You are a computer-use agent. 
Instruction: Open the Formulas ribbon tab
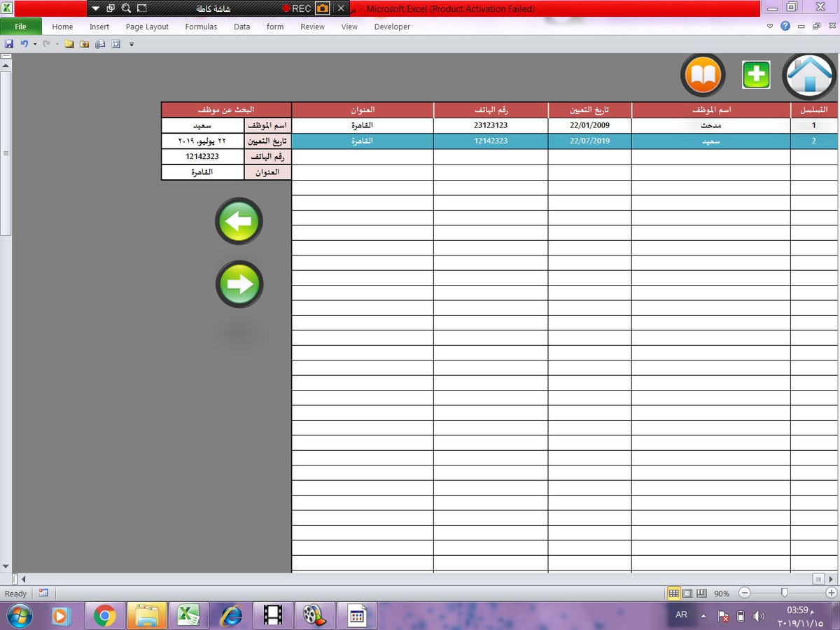(x=201, y=27)
